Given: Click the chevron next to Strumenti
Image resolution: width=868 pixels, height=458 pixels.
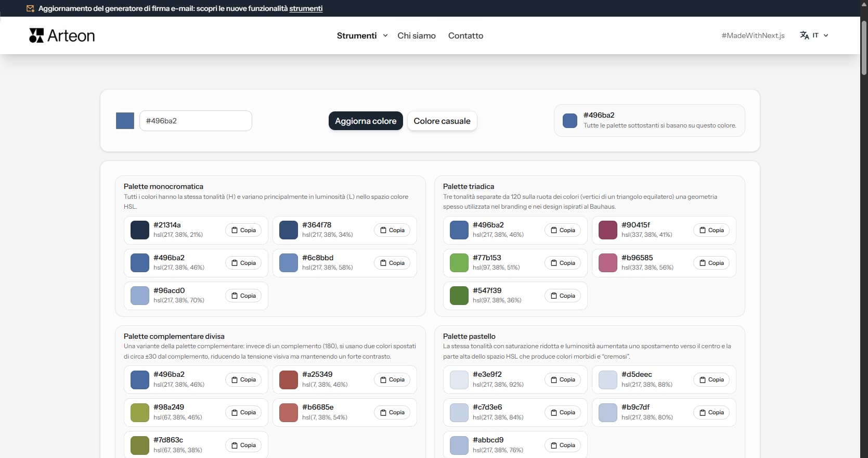Looking at the screenshot, I should [385, 35].
